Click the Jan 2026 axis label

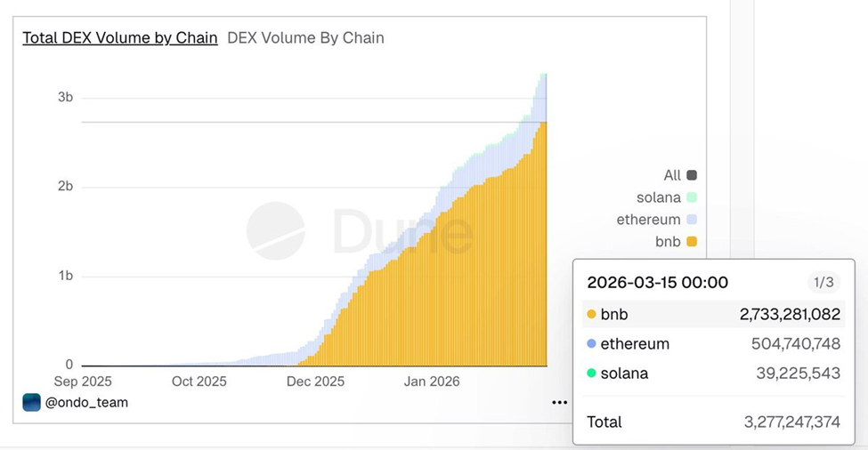coord(432,382)
